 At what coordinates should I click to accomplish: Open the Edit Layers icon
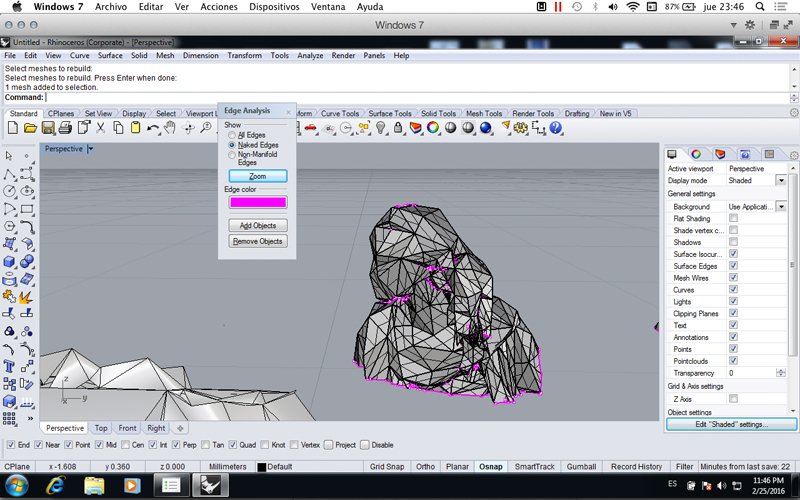coord(416,128)
